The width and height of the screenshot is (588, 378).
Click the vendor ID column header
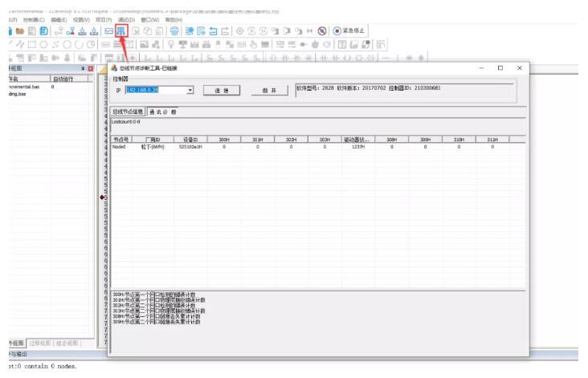tap(153, 140)
